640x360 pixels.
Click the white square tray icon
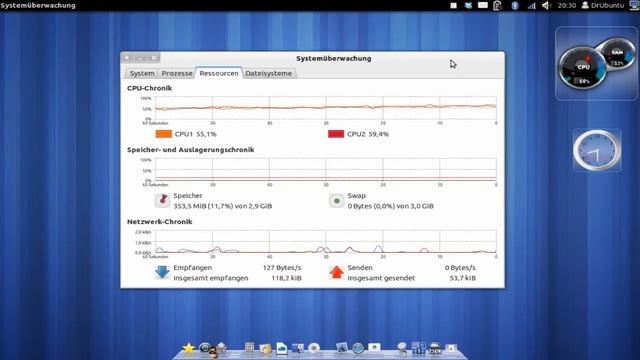click(453, 5)
